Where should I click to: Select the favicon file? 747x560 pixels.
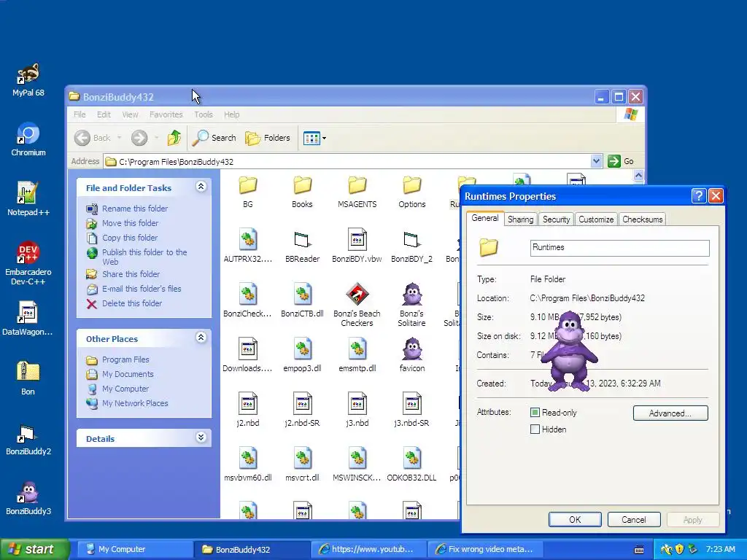tap(411, 355)
